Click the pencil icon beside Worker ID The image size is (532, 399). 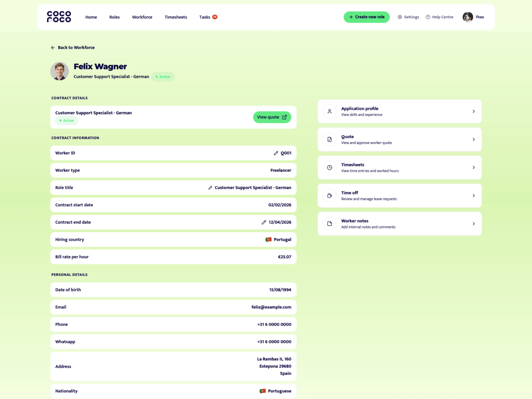pyautogui.click(x=276, y=153)
